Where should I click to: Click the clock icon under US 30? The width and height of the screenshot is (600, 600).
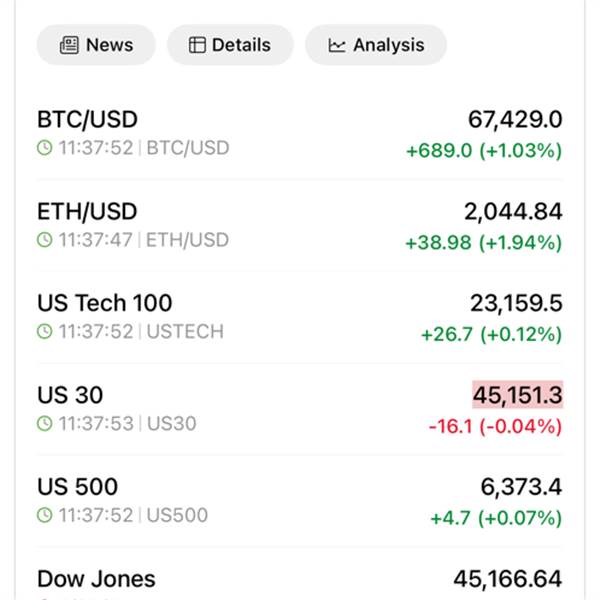click(44, 424)
